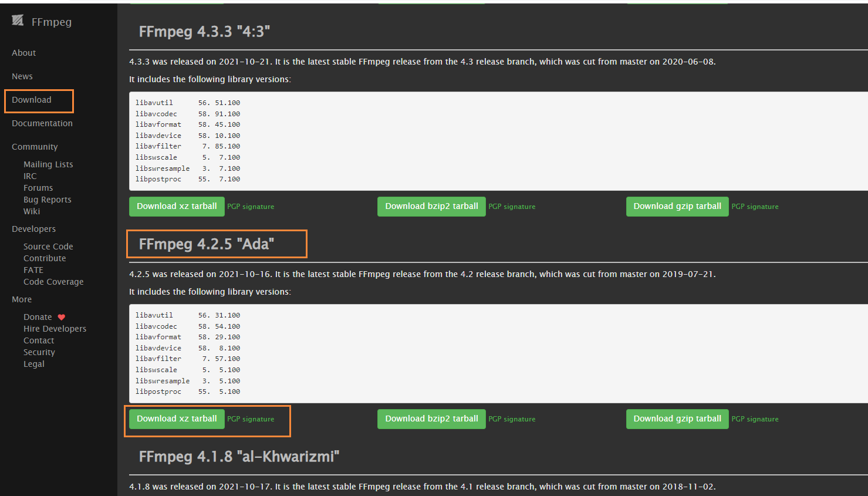Download xz tarball for FFmpeg 4.3.3
The image size is (868, 496).
(177, 207)
